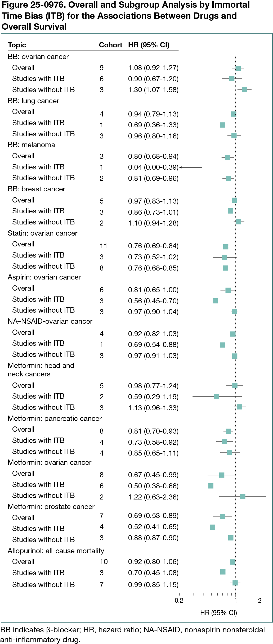Viewport: 273px width, 644px height.
Task: Click the Topic column header
Action: coord(17,45)
